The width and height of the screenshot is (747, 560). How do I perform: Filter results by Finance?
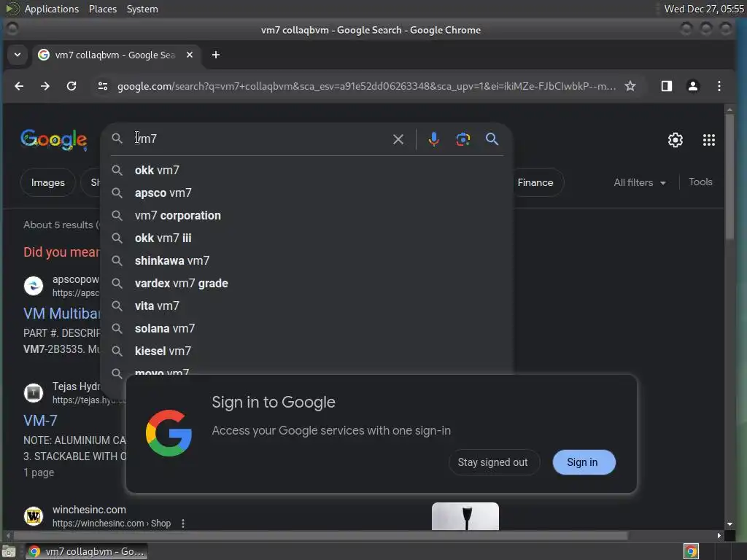pyautogui.click(x=536, y=182)
